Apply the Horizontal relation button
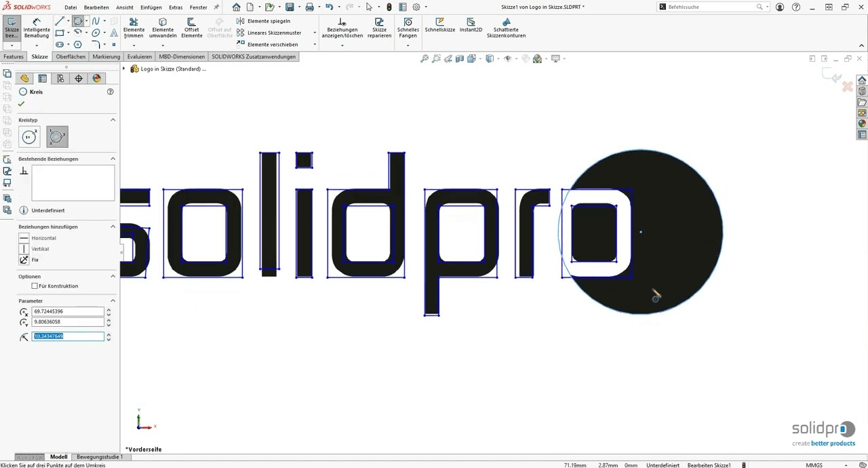 pos(24,238)
